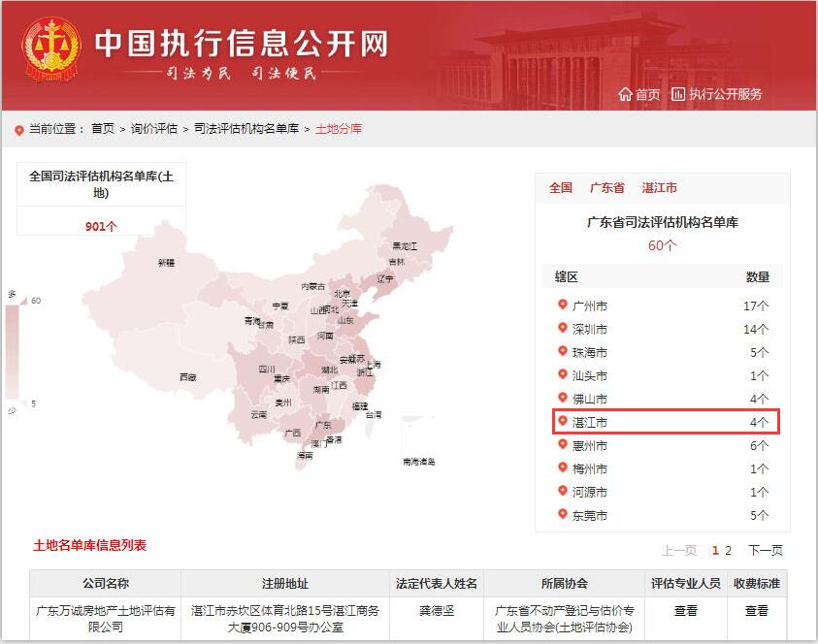The image size is (818, 644).
Task: Click 四川 on the China map
Action: pos(267,369)
